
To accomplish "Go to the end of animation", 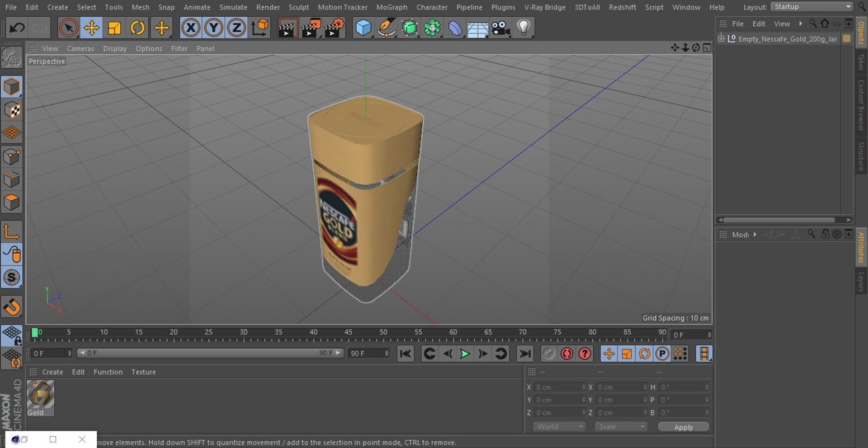I will [x=525, y=354].
